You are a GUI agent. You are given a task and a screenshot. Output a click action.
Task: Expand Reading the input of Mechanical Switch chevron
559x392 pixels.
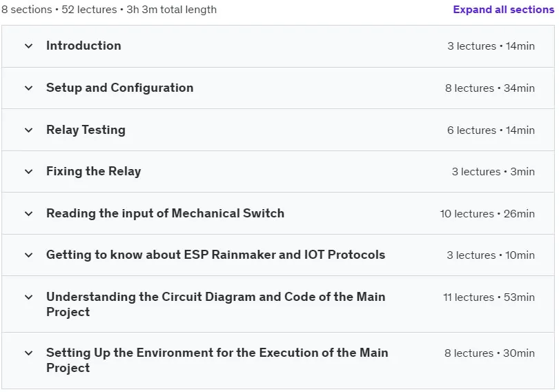[28, 213]
